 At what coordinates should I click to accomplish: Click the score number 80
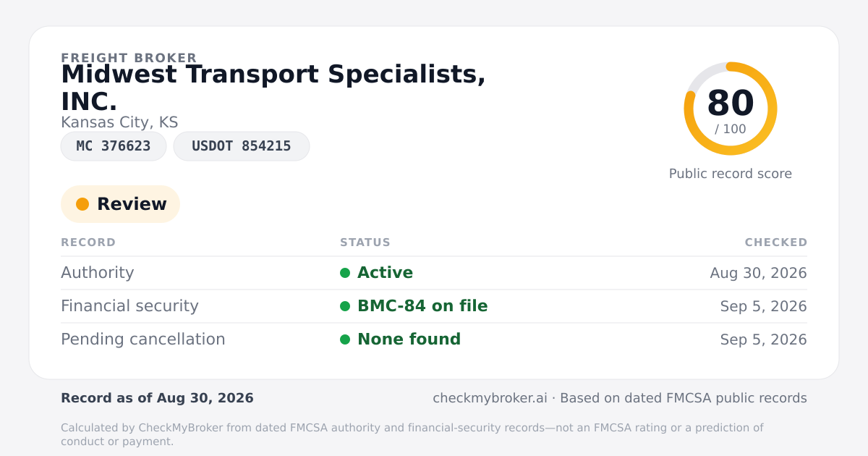(x=731, y=103)
